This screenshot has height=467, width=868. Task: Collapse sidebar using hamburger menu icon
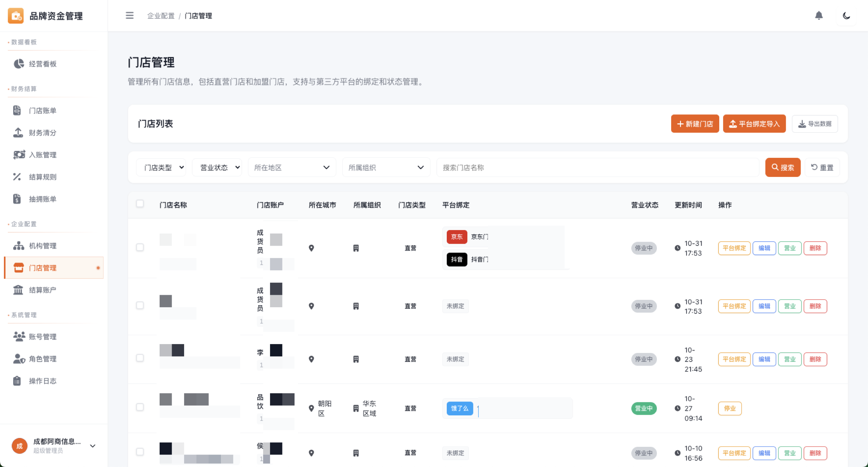click(x=129, y=16)
